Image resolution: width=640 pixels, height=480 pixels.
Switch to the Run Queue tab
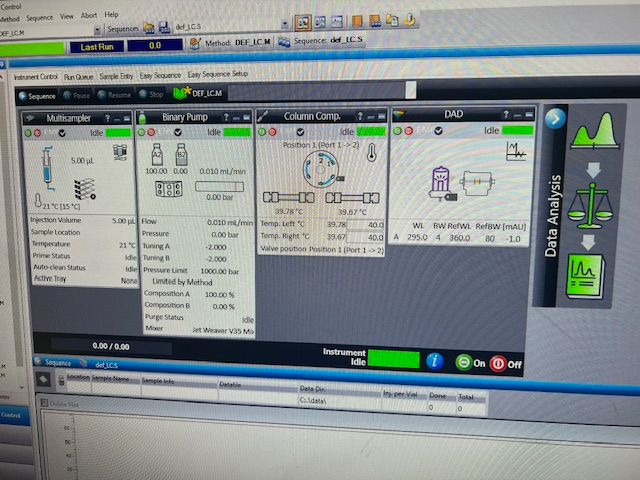point(78,77)
